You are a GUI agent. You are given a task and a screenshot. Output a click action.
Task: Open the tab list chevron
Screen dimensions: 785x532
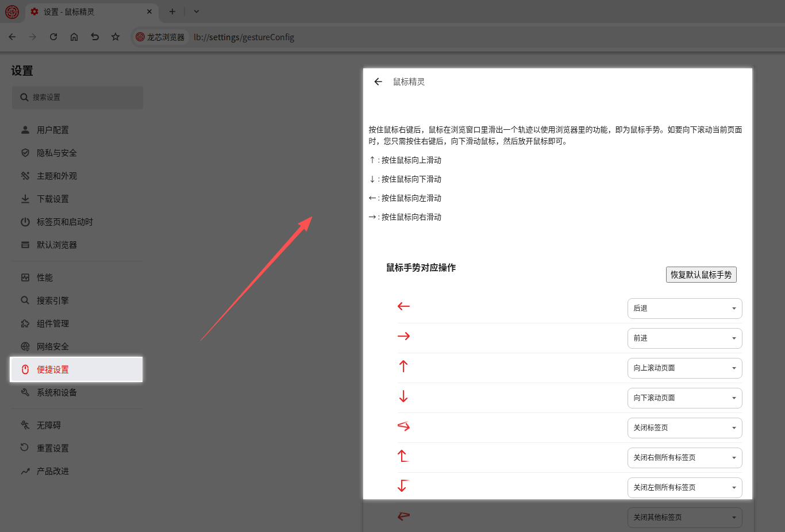196,11
